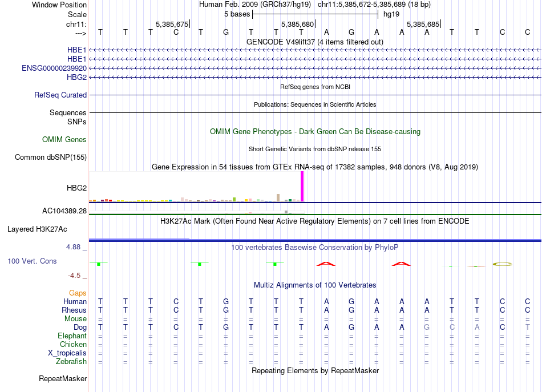The width and height of the screenshot is (542, 392).
Task: Open the HBG2 GENCODE track label
Action: coord(77,77)
